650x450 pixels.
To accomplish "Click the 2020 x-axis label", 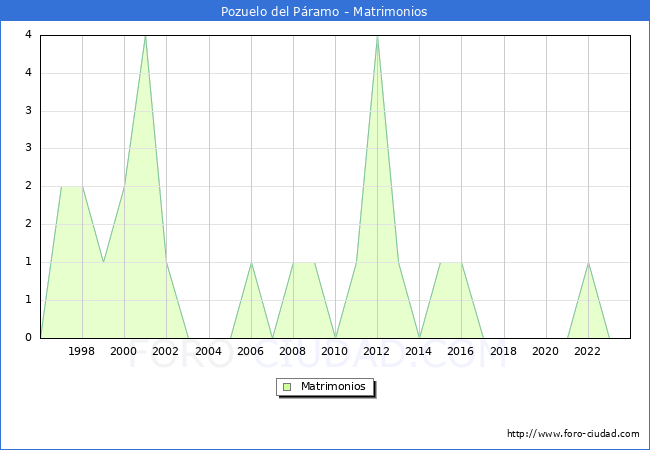I will pyautogui.click(x=546, y=351).
